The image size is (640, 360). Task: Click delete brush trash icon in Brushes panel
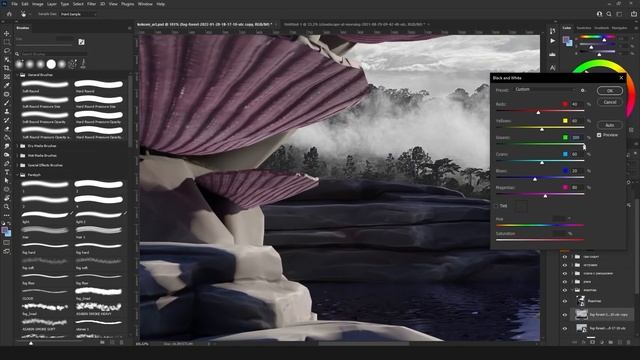(x=122, y=342)
